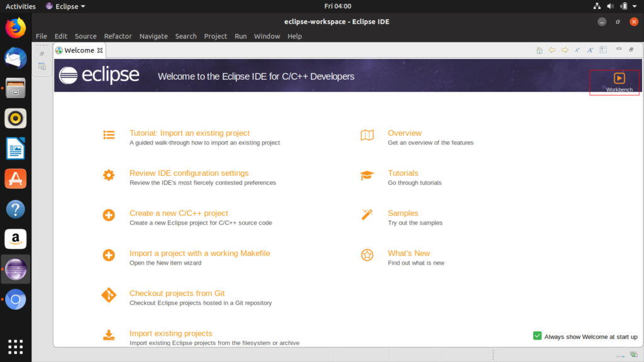644x362 pixels.
Task: Click the gear icon for Review IDE configuration
Action: pos(109,175)
